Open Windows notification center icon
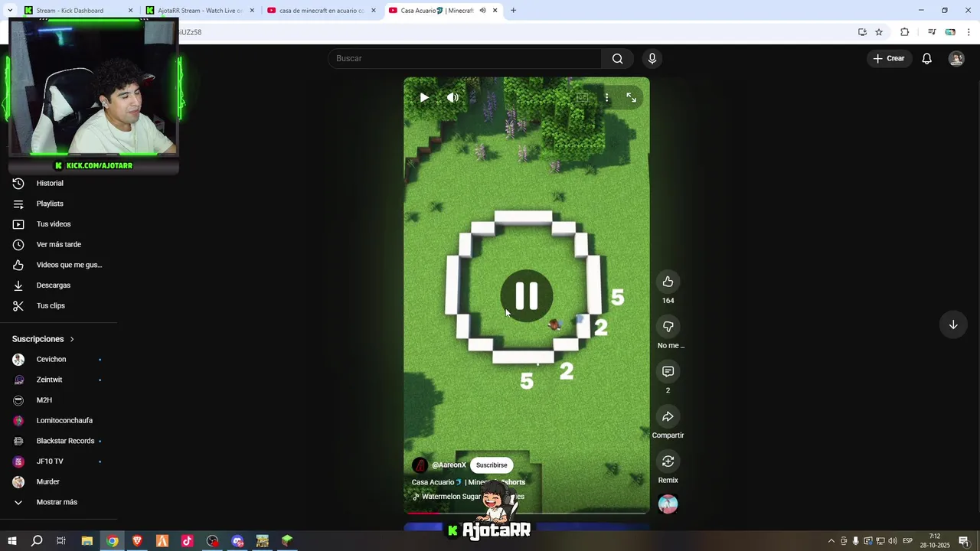This screenshot has width=980, height=551. click(x=964, y=541)
